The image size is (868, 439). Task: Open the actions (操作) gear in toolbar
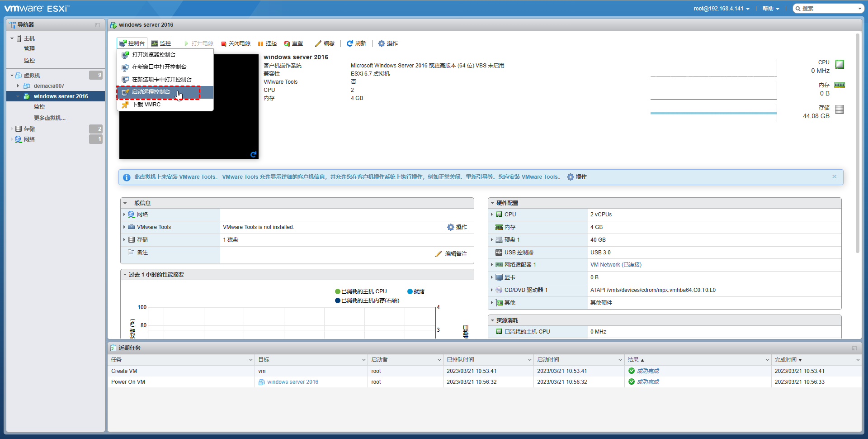pos(382,43)
